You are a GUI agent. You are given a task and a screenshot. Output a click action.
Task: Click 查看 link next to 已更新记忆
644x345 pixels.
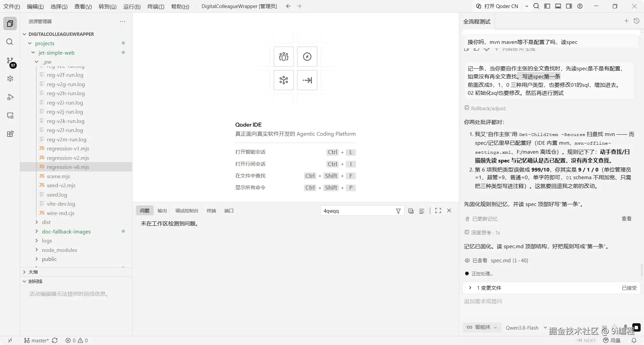[627, 219]
